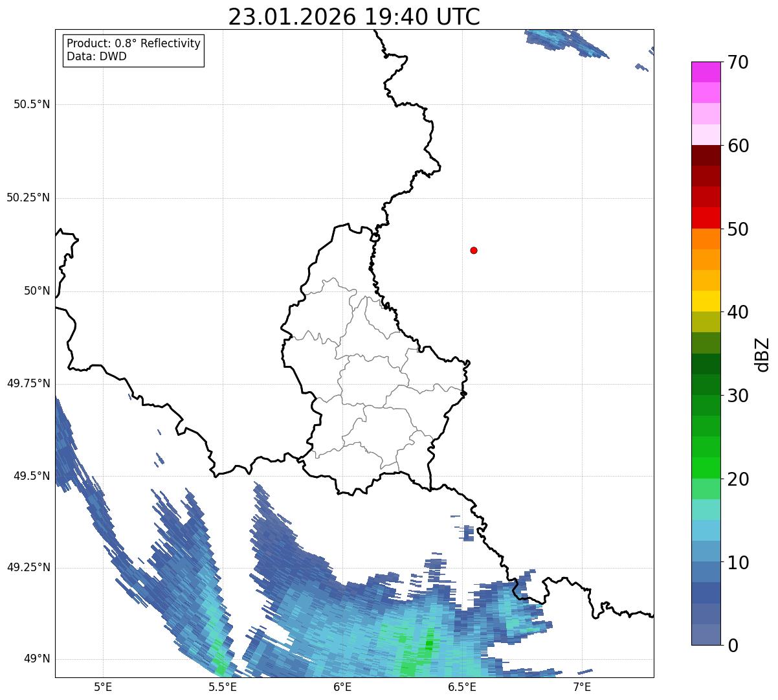Click the 6°E longitude label
The image size is (778, 700).
[342, 687]
